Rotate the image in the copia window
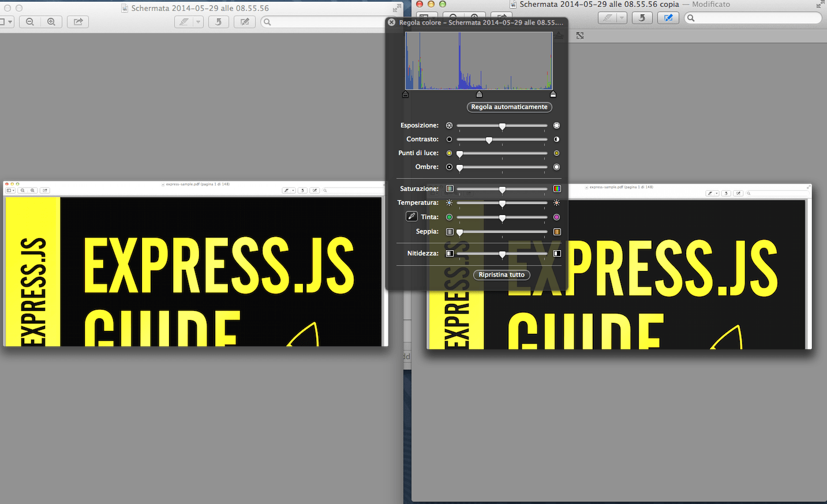This screenshot has width=827, height=504. 642,18
